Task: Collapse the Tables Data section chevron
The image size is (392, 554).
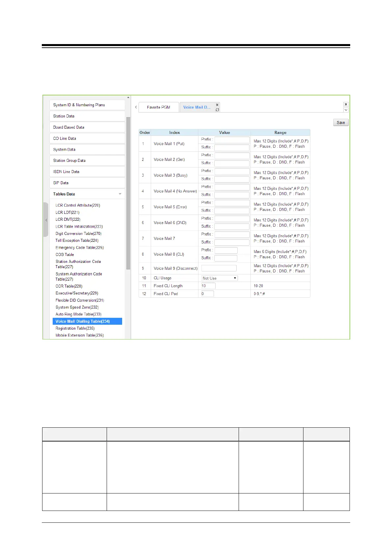Action: 120,194
